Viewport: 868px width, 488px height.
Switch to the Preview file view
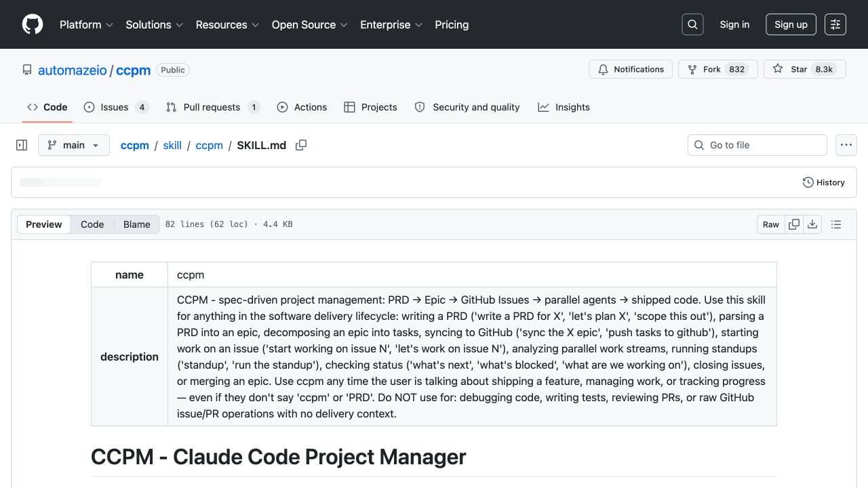[x=44, y=224]
